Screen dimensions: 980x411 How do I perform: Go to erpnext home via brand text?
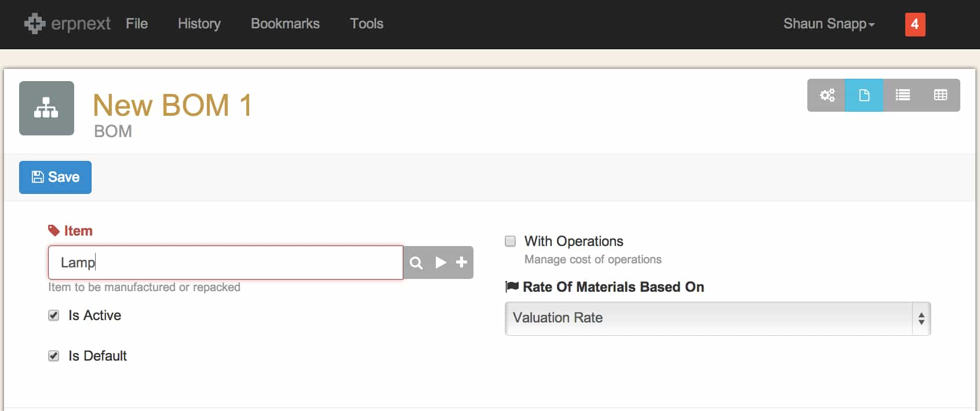point(81,24)
